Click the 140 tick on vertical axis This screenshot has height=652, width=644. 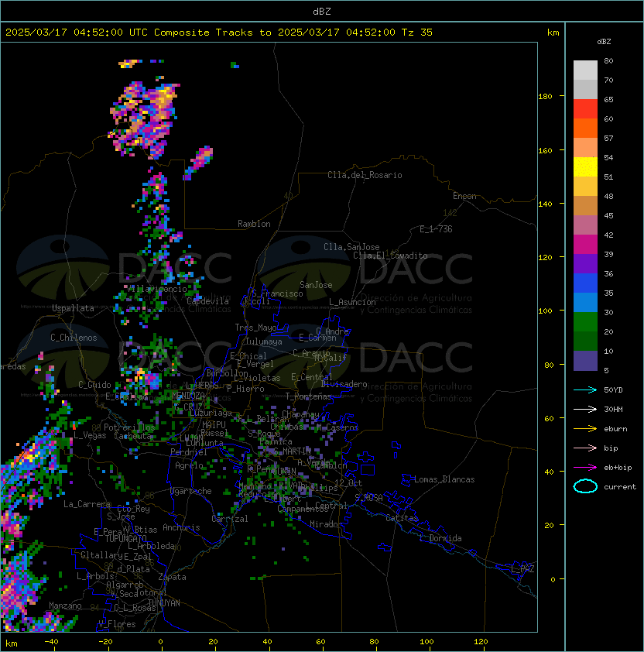pos(545,204)
